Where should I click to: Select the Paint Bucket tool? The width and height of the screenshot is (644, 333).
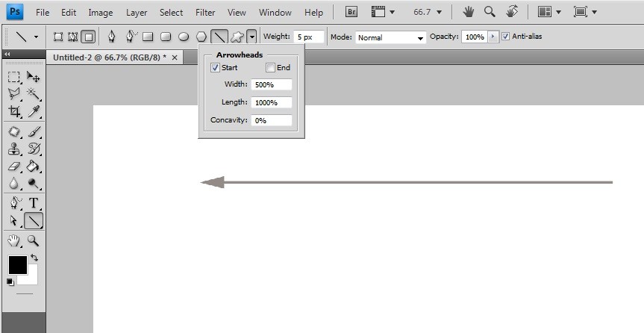[33, 166]
